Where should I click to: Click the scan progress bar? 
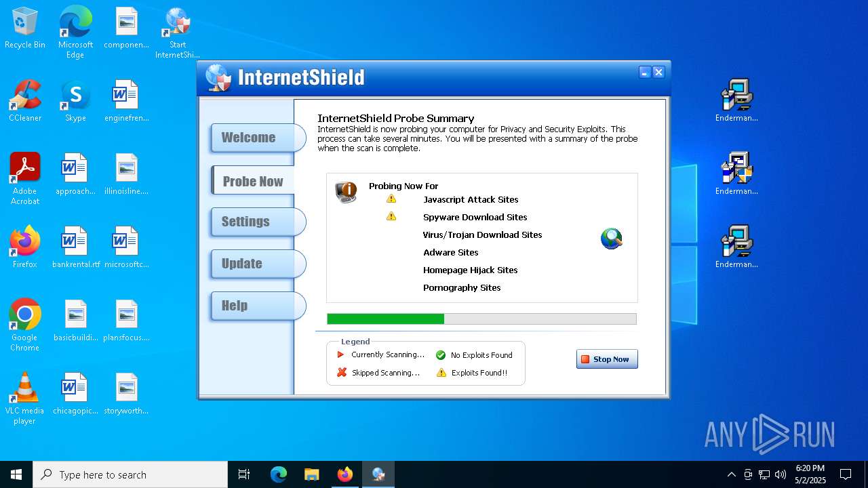481,319
